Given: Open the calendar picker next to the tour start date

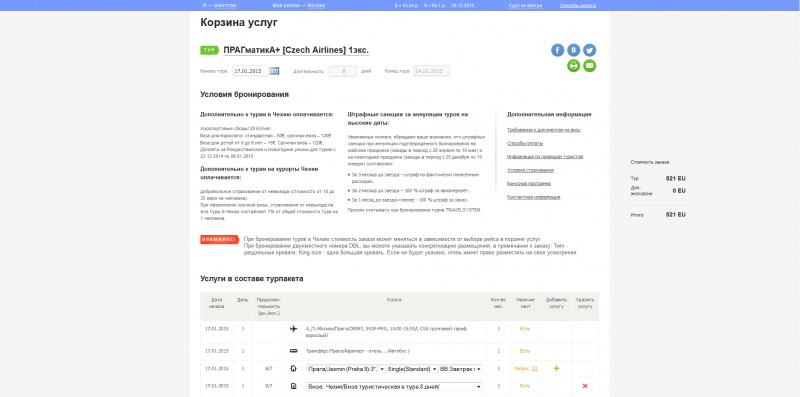Looking at the screenshot, I should 274,71.
